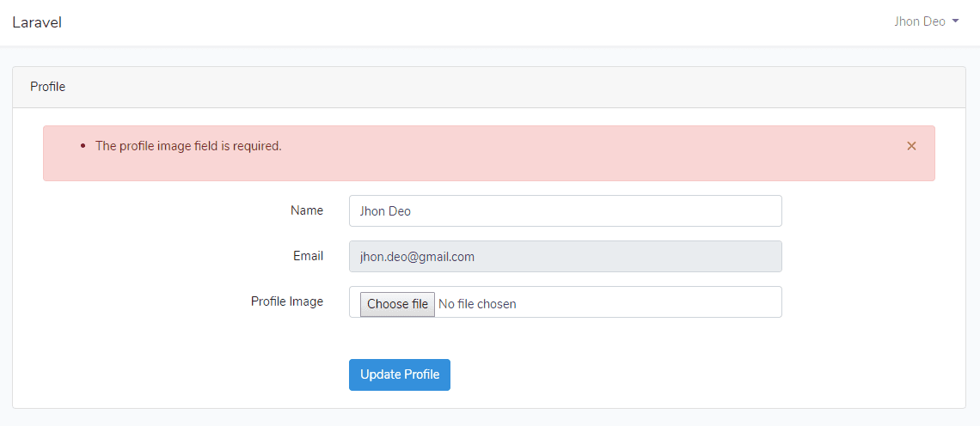Click the Update Profile button
This screenshot has width=980, height=426.
point(400,374)
